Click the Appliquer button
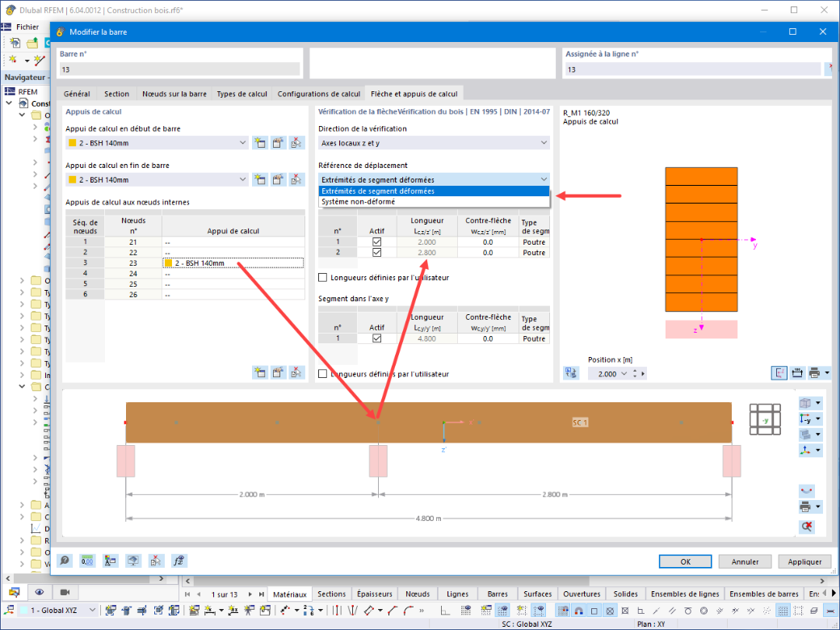This screenshot has height=630, width=840. coord(804,561)
